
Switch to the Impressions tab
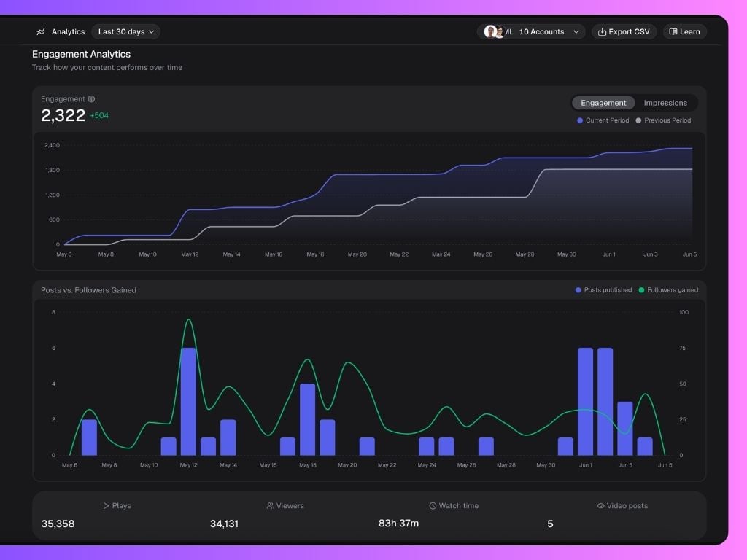665,103
